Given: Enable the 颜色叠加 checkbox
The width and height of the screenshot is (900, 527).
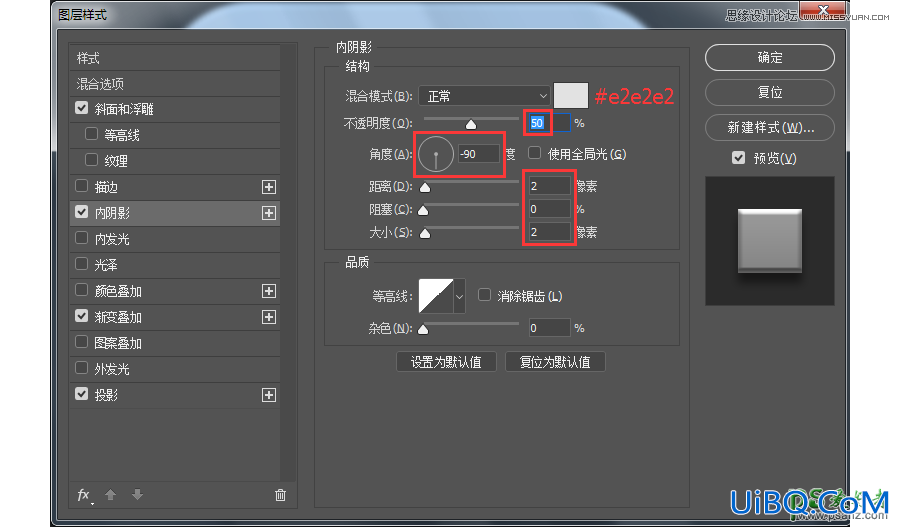Looking at the screenshot, I should tap(82, 290).
